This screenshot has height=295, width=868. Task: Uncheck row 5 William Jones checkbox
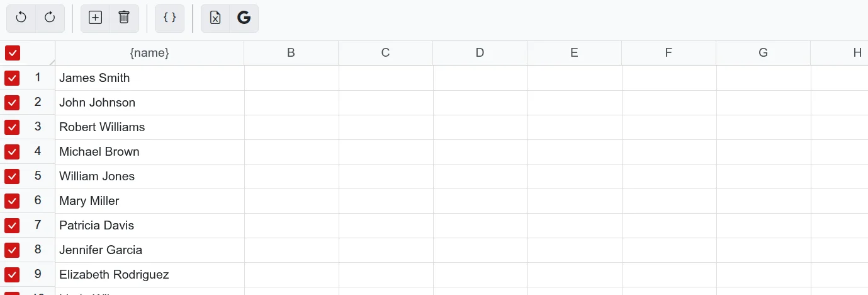(13, 176)
